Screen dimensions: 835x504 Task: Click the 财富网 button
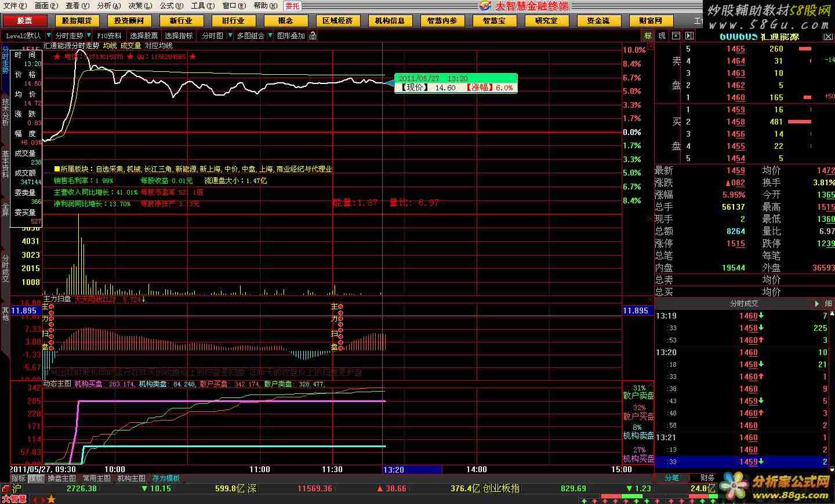click(x=651, y=20)
